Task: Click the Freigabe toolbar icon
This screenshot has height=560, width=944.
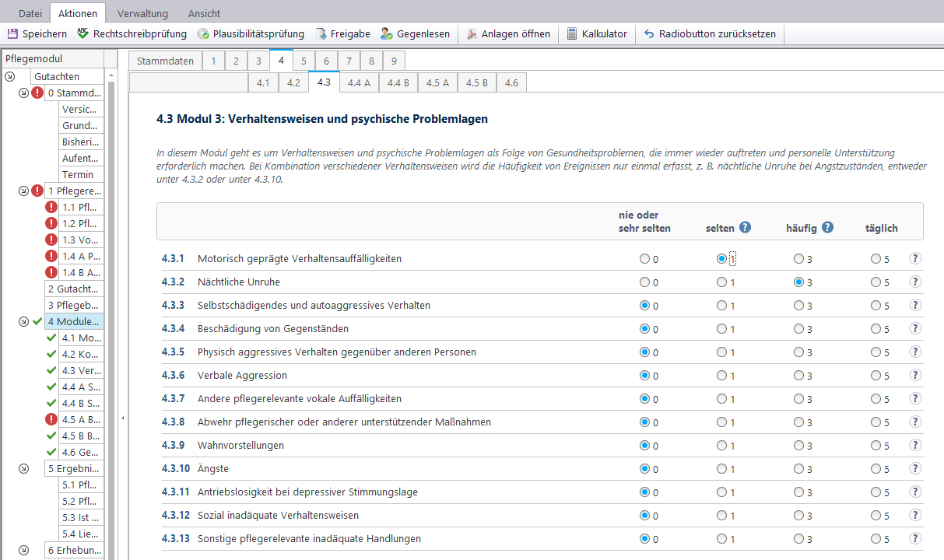Action: point(321,33)
